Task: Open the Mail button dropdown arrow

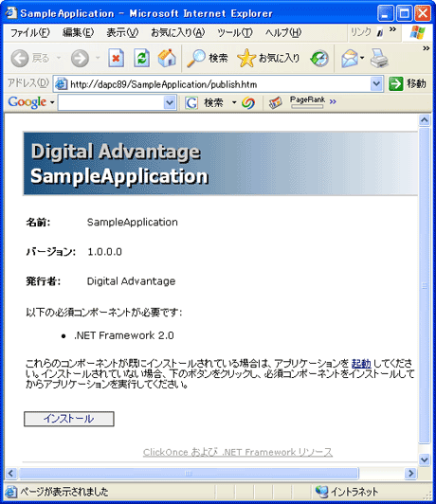Action: [x=362, y=58]
